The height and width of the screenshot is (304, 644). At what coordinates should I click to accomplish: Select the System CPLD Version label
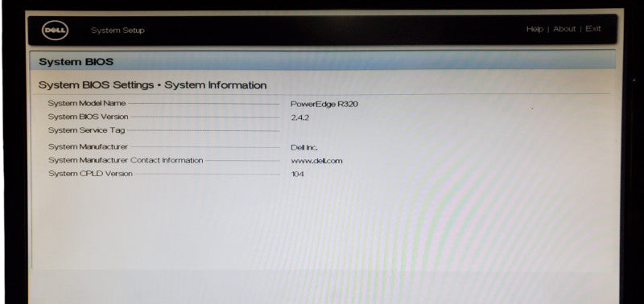coord(90,174)
